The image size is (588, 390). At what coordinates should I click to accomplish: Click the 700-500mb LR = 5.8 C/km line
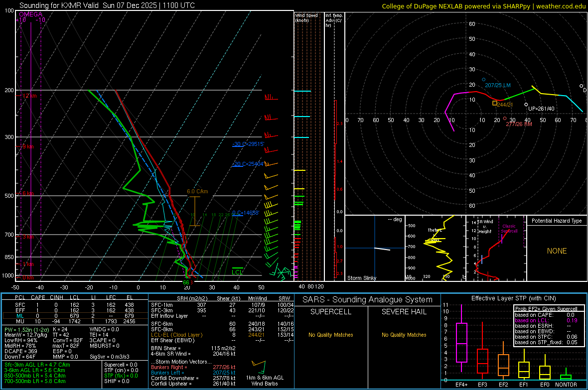pos(35,381)
